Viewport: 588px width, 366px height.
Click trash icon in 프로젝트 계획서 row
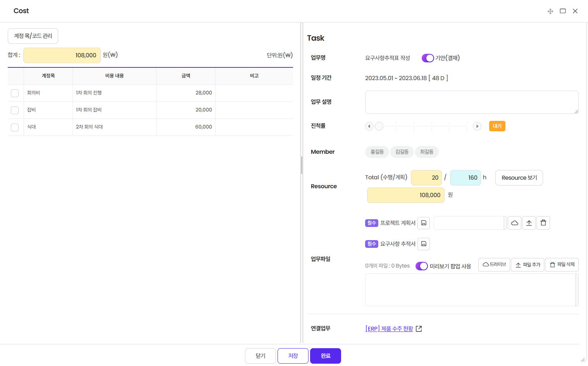coord(543,223)
